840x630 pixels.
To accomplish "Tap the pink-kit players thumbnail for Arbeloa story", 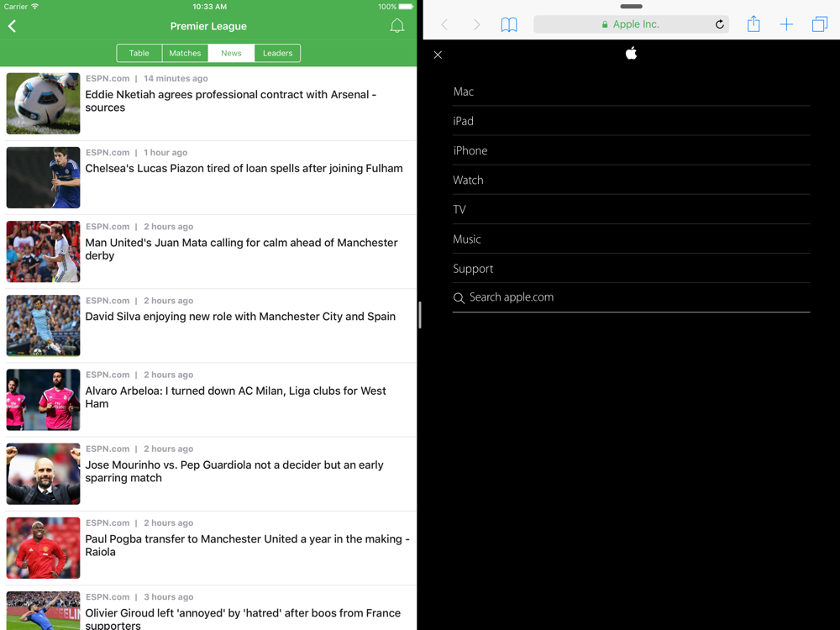I will tap(44, 400).
